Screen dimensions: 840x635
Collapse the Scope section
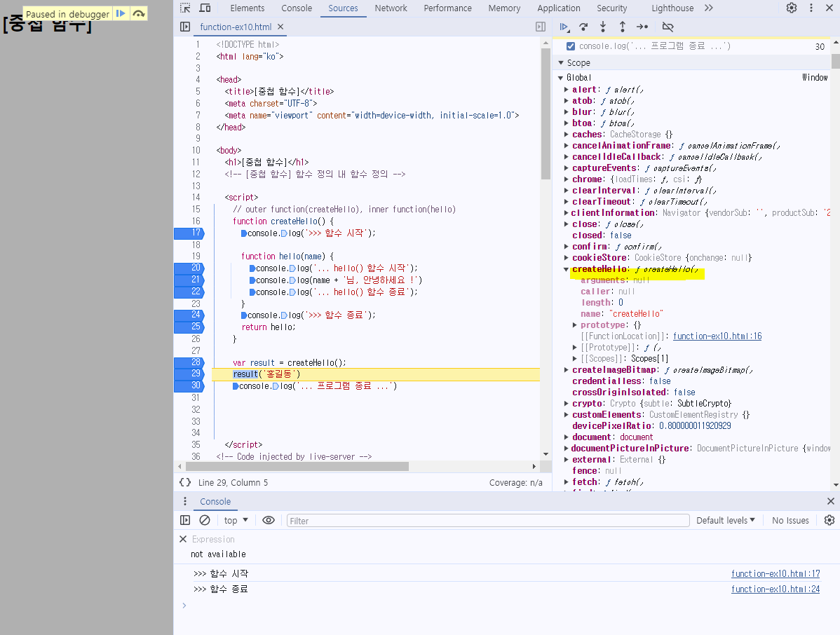click(561, 62)
